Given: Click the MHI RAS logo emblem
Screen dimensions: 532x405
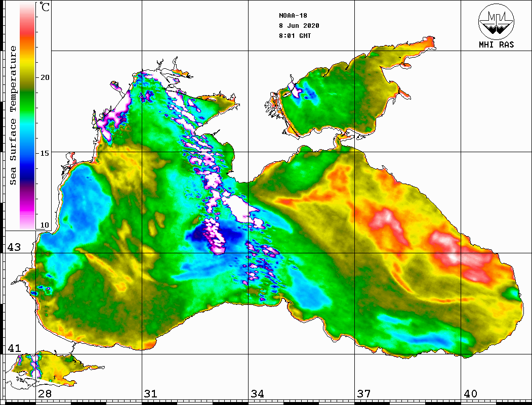Looking at the screenshot, I should pos(496,22).
